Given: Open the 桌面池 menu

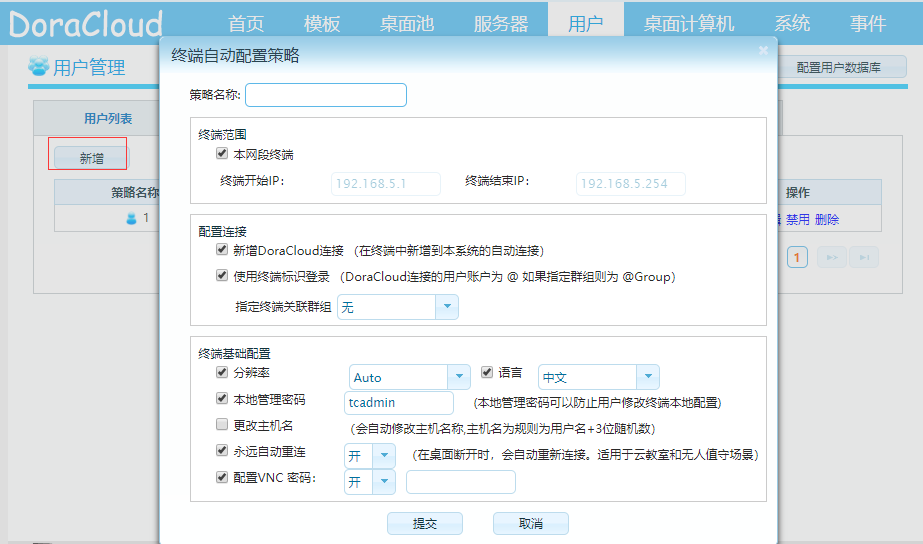Looking at the screenshot, I should pyautogui.click(x=407, y=24).
